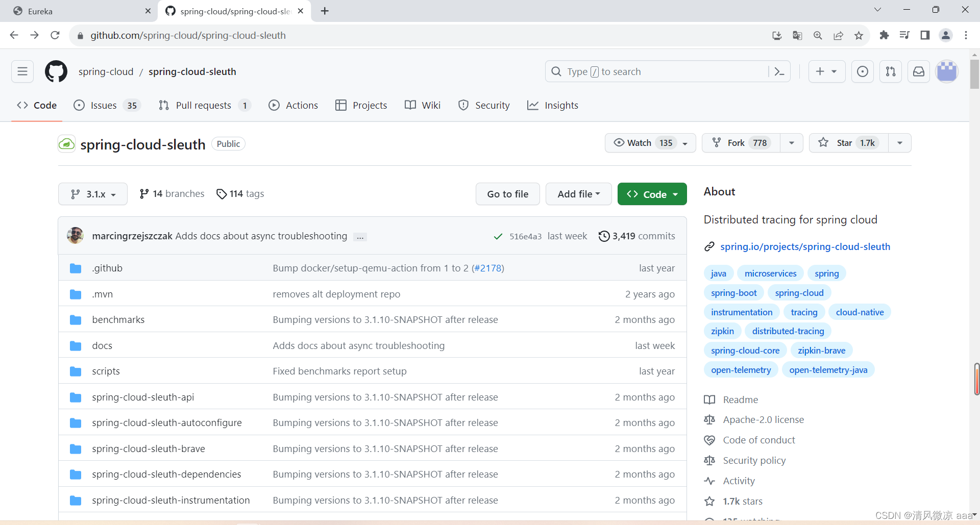Open the distributed-tracing topic tag
Image resolution: width=980 pixels, height=525 pixels.
click(788, 331)
